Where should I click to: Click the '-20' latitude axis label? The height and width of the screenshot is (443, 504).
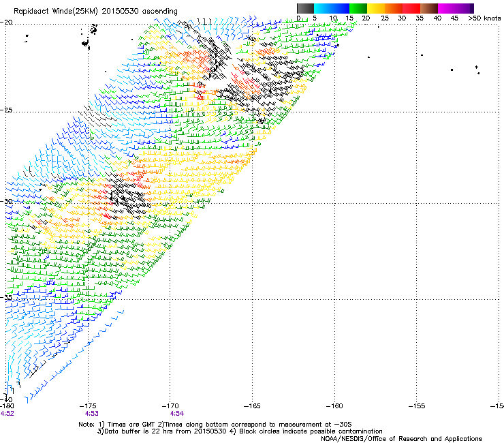click(x=6, y=22)
